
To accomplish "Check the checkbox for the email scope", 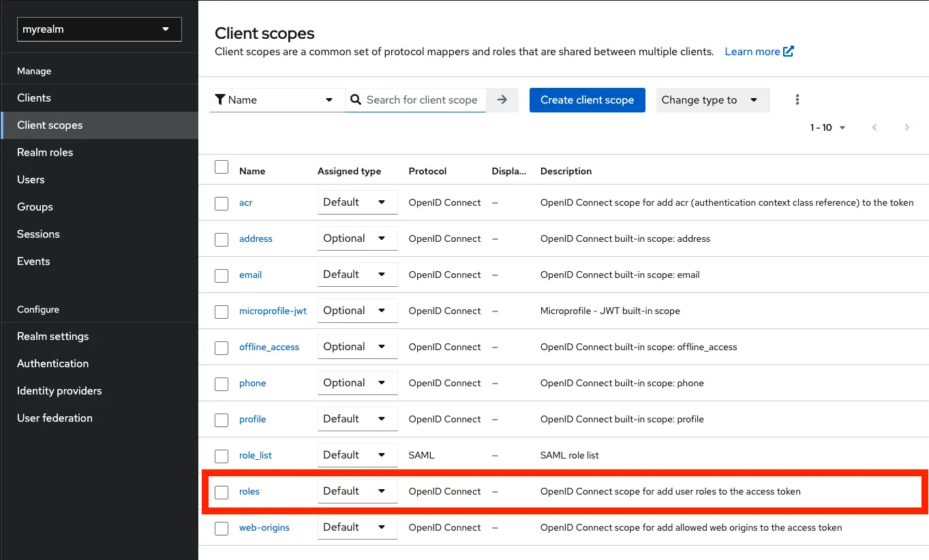I will (x=221, y=275).
